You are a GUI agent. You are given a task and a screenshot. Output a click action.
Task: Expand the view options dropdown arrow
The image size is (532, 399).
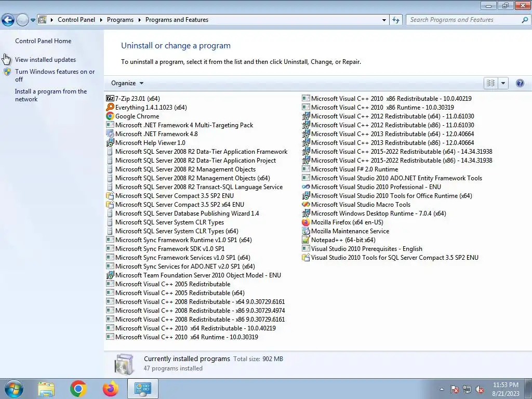coord(503,83)
